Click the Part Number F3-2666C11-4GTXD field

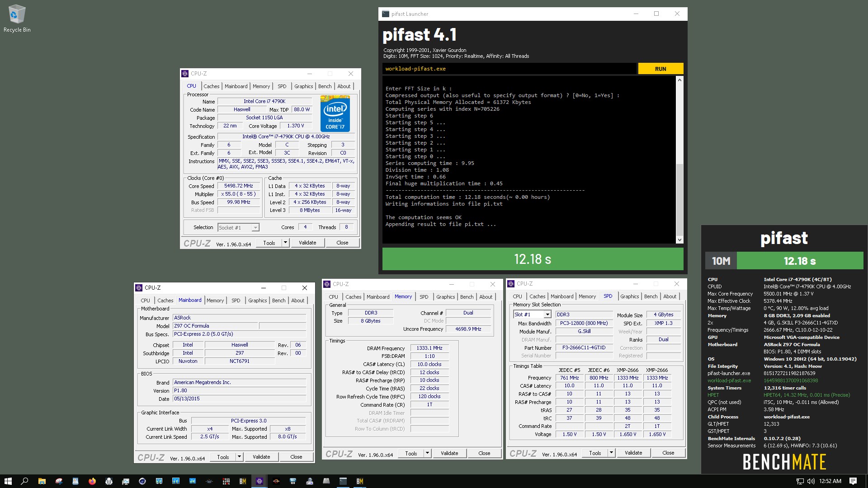[584, 347]
